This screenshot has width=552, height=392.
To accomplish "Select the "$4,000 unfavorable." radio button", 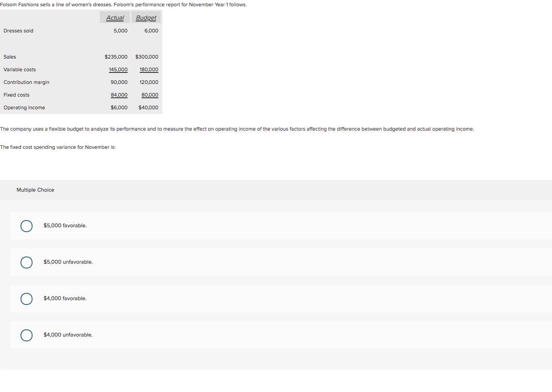I will pyautogui.click(x=26, y=335).
